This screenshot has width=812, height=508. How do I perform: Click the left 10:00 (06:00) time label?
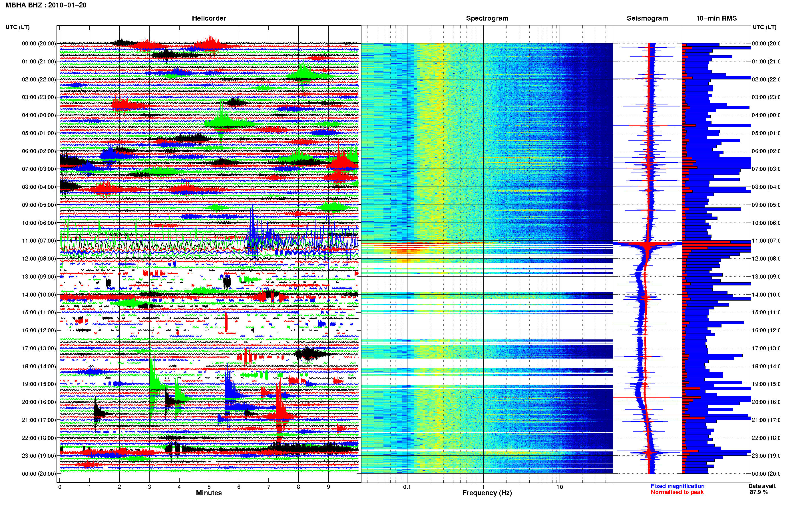click(x=39, y=223)
